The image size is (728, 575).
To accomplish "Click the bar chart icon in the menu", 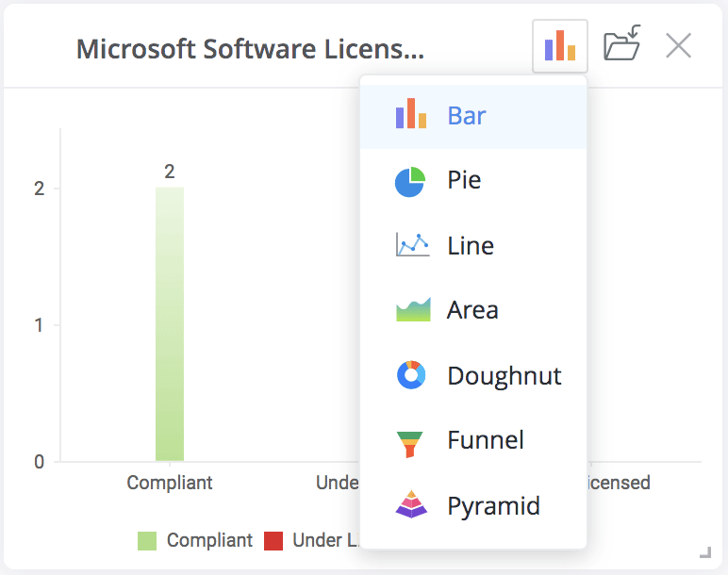I will [411, 114].
